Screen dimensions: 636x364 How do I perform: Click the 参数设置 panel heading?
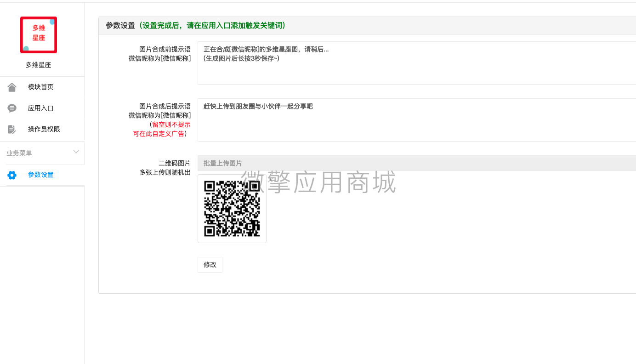pyautogui.click(x=196, y=25)
